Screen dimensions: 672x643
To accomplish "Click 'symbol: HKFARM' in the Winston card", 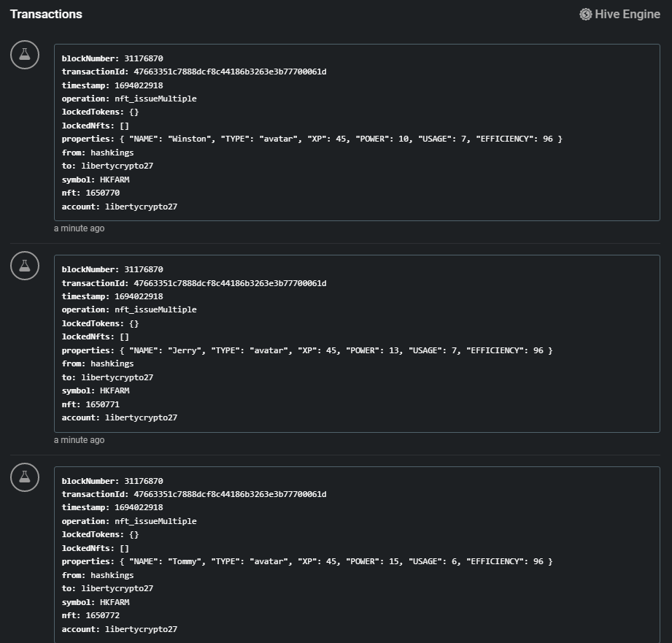I will pyautogui.click(x=96, y=180).
